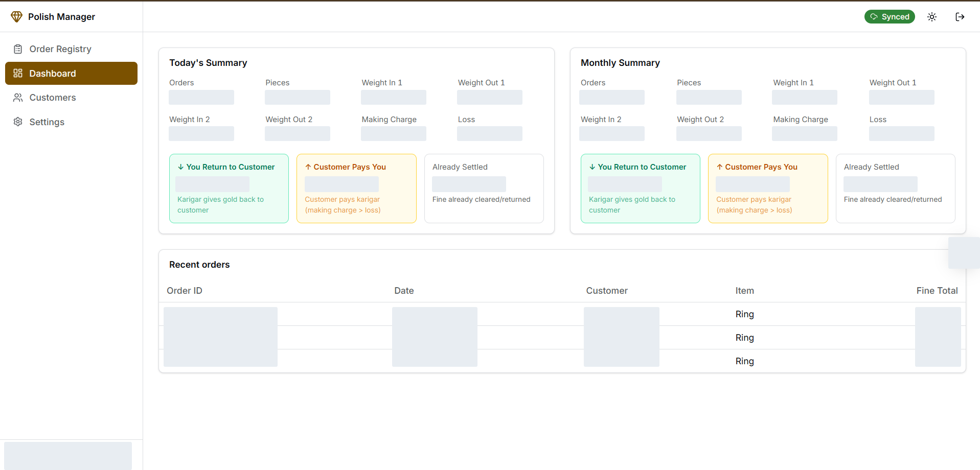Image resolution: width=980 pixels, height=470 pixels.
Task: Select Monthly Already Settled card
Action: point(896,189)
